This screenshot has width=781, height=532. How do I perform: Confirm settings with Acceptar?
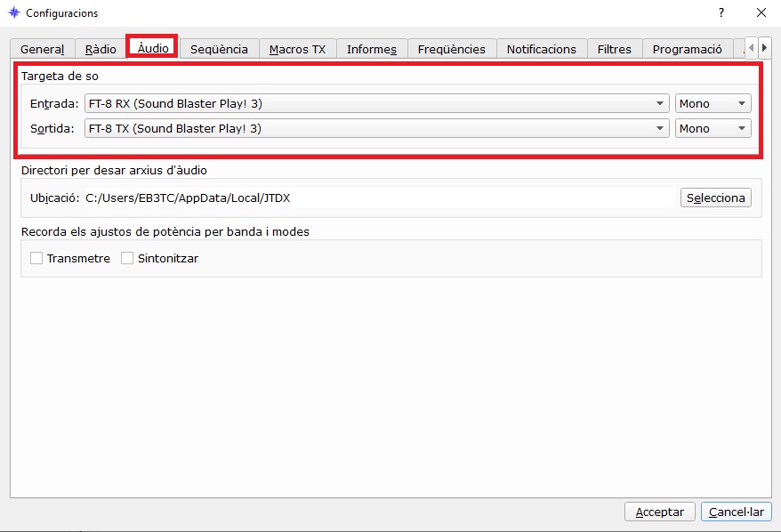coord(659,512)
